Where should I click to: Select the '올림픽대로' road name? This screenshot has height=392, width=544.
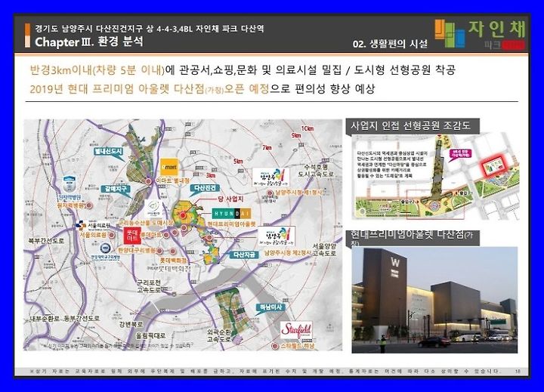pyautogui.click(x=150, y=336)
